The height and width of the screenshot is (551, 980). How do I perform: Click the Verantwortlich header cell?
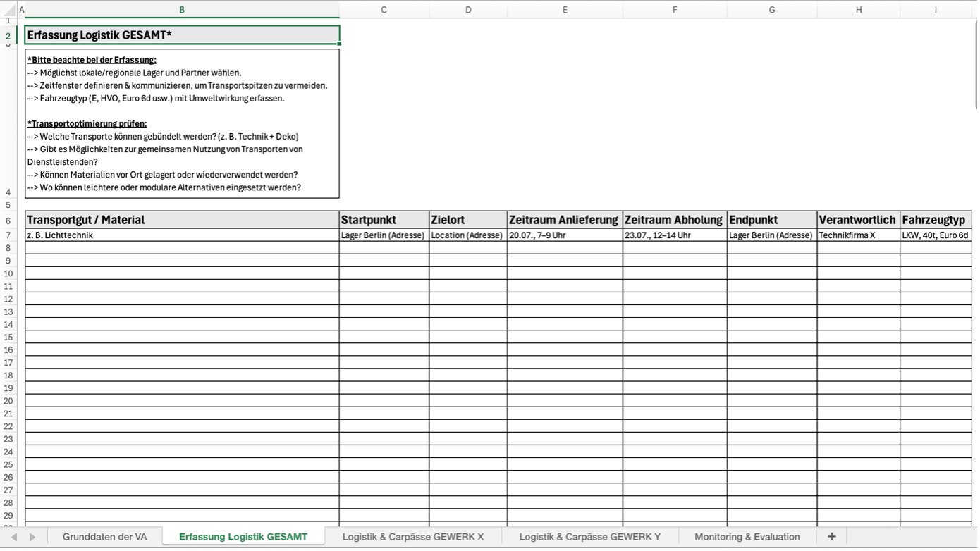[859, 220]
